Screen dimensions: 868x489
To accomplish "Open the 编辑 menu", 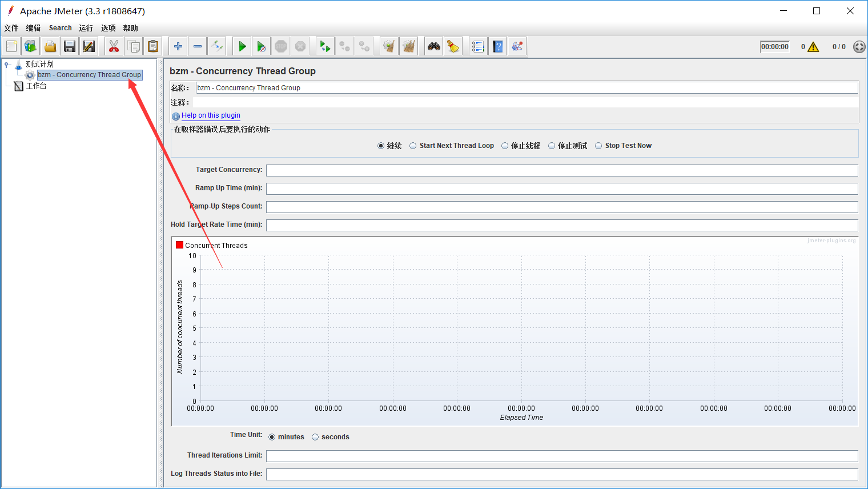I will (33, 28).
